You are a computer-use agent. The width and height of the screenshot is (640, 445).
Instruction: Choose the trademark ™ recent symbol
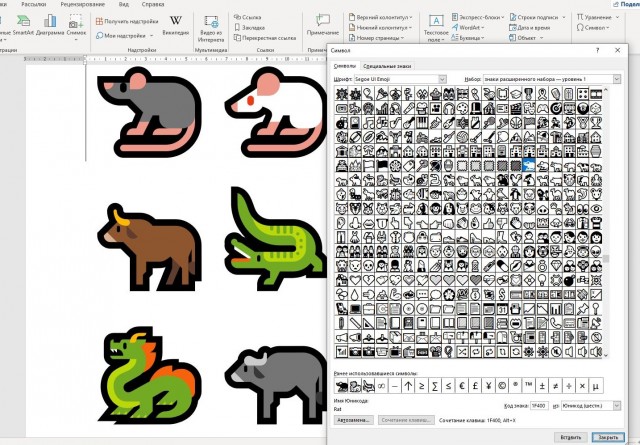(x=529, y=385)
